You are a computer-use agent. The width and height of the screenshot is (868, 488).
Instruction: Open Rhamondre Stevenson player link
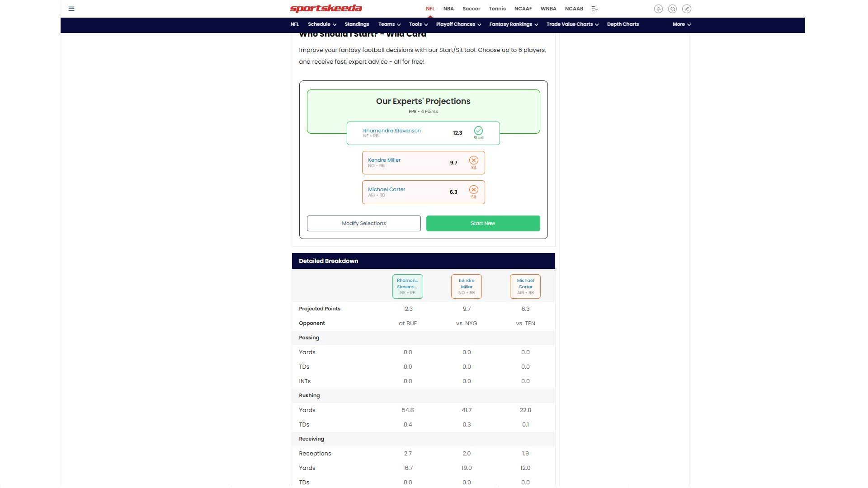pyautogui.click(x=392, y=131)
